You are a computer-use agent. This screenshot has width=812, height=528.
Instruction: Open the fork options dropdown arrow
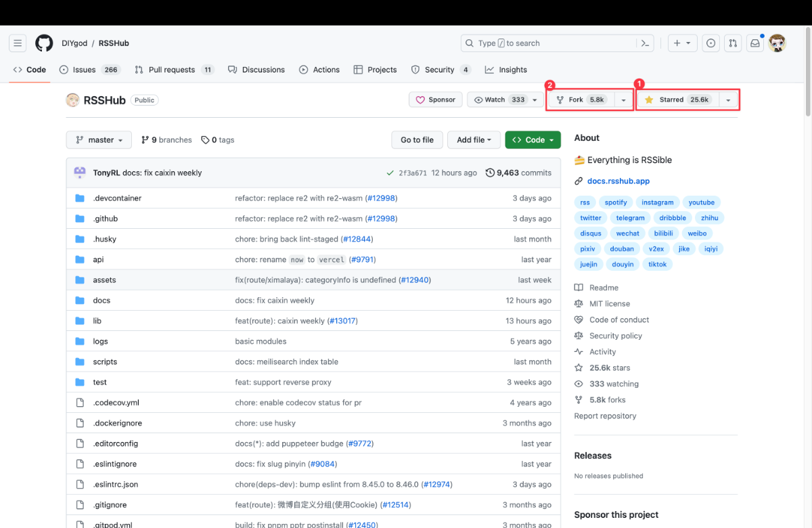click(x=623, y=100)
